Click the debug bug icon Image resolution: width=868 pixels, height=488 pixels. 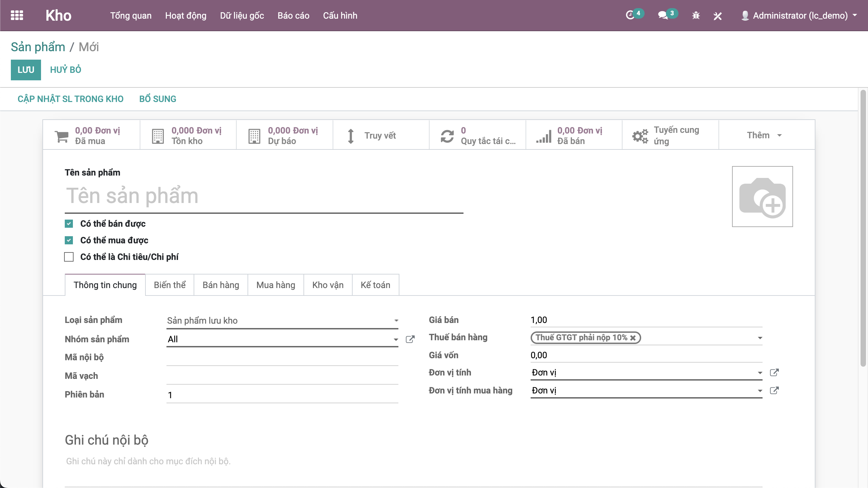tap(696, 16)
